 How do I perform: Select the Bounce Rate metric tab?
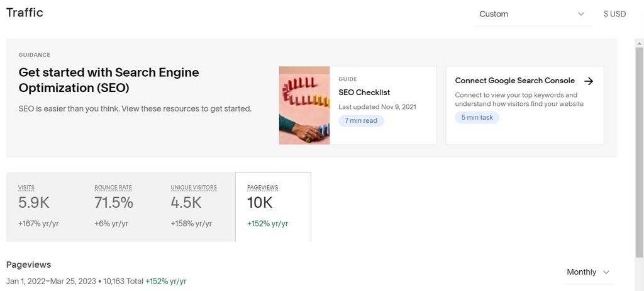(x=120, y=206)
